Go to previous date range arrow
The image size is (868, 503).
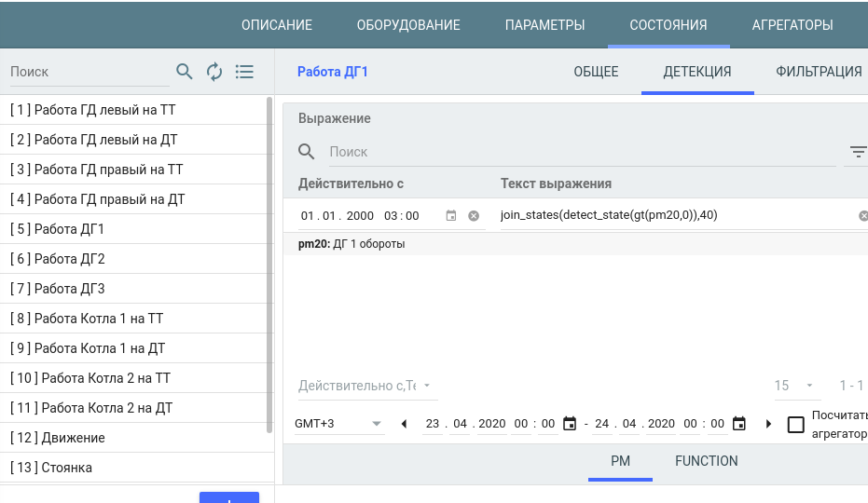tap(404, 424)
